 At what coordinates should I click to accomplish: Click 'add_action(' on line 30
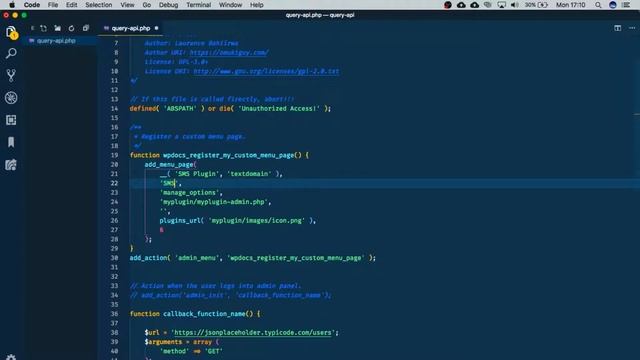tap(150, 258)
